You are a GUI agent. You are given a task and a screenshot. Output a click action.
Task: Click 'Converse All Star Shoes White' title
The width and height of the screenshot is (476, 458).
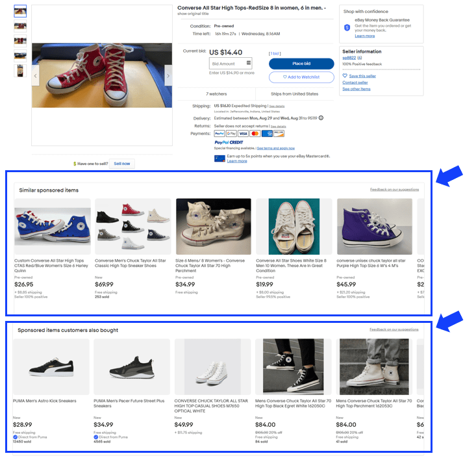pos(292,266)
